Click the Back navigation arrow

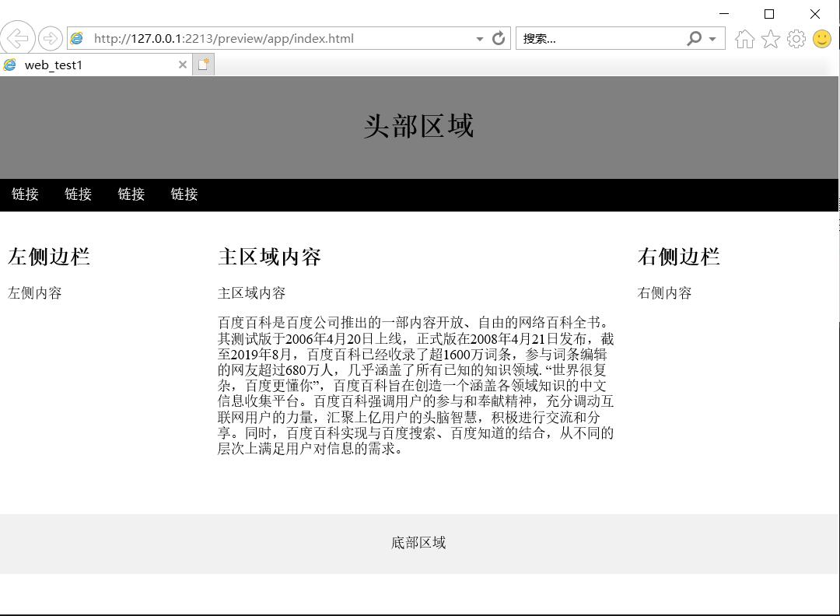pos(17,37)
